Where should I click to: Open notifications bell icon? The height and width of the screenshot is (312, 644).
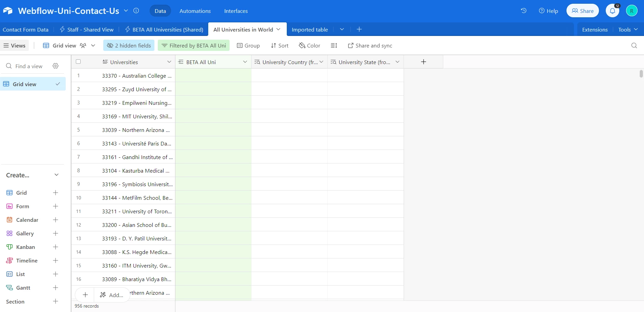(x=612, y=11)
